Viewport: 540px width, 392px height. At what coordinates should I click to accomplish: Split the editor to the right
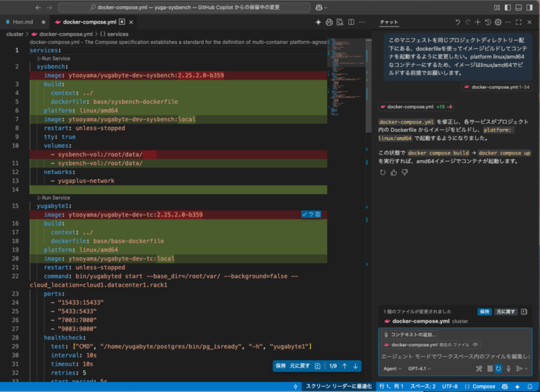351,22
